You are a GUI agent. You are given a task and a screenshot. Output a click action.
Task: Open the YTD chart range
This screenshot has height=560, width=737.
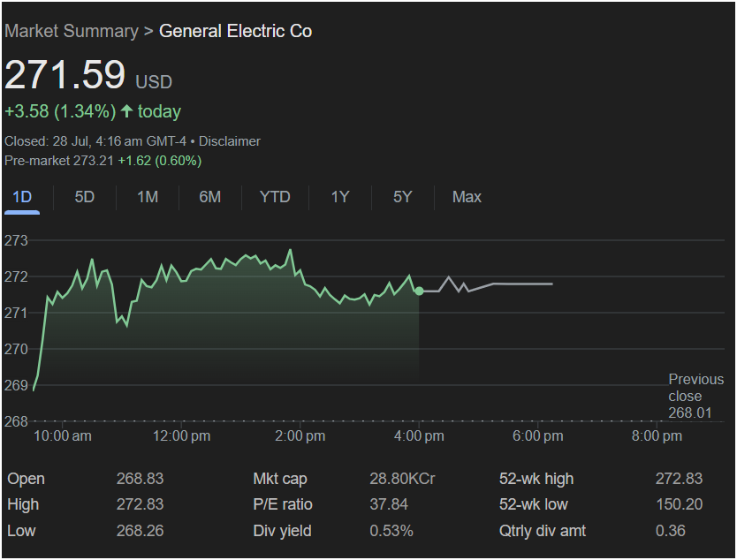pos(275,197)
